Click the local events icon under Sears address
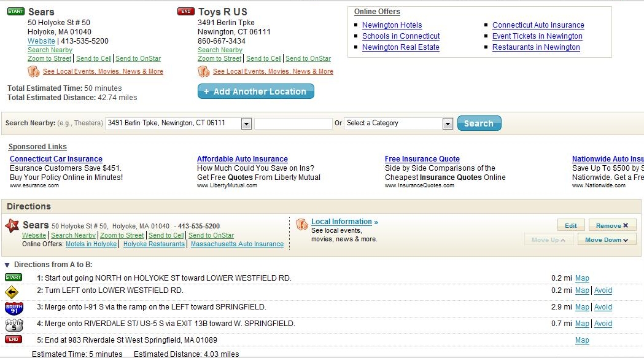The width and height of the screenshot is (644, 358). coord(34,72)
